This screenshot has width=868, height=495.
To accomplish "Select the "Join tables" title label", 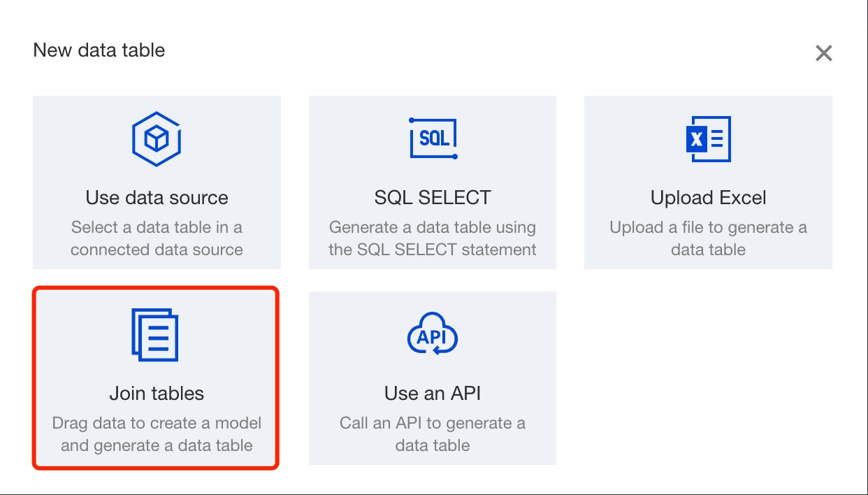I will tap(157, 394).
